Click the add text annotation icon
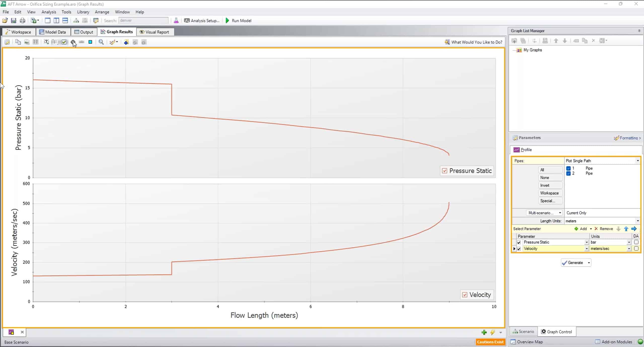Screen dimensions: 644x347 46,42
